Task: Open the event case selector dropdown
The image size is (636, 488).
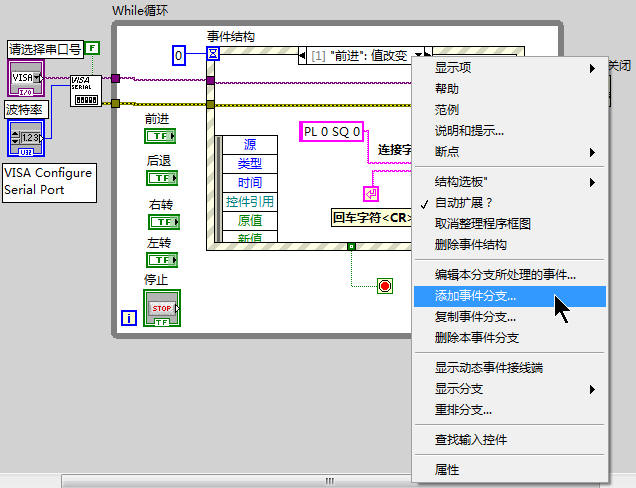Action: [421, 54]
